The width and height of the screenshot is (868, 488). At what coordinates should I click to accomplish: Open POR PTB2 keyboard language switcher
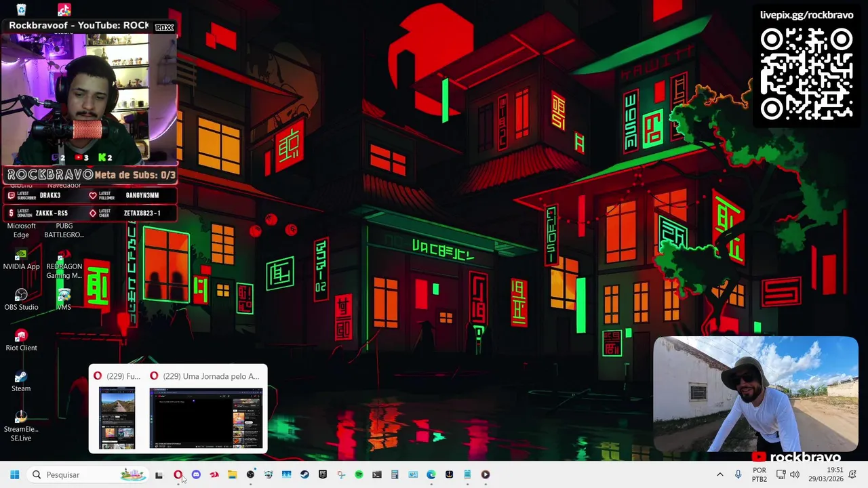click(x=759, y=474)
